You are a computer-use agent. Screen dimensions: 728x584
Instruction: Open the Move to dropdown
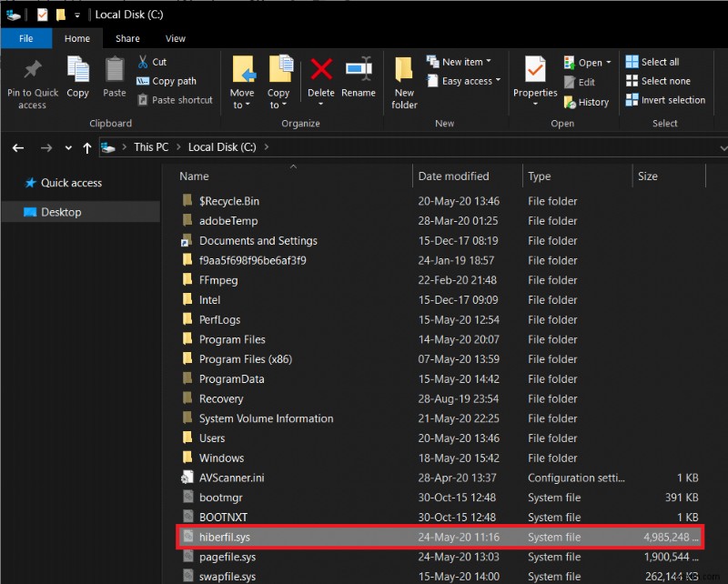pos(242,99)
